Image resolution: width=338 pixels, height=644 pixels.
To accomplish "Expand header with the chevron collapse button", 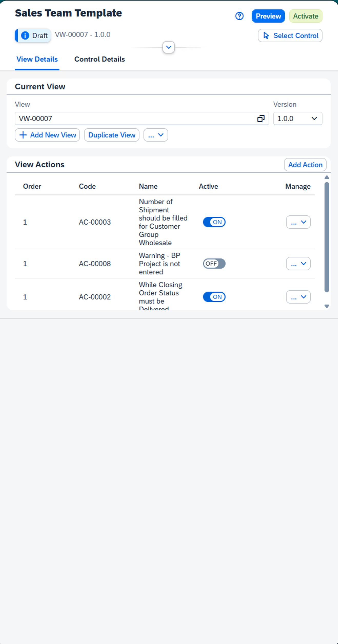I will [168, 47].
